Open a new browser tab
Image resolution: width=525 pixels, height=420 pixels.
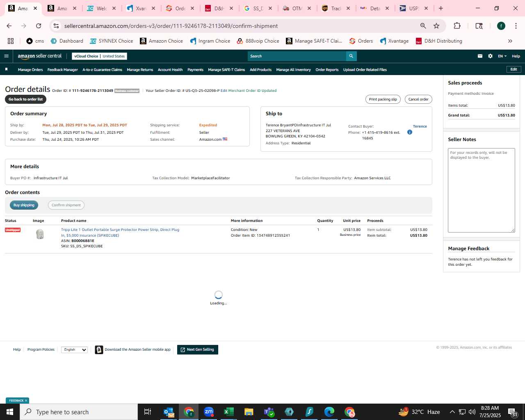point(441,8)
